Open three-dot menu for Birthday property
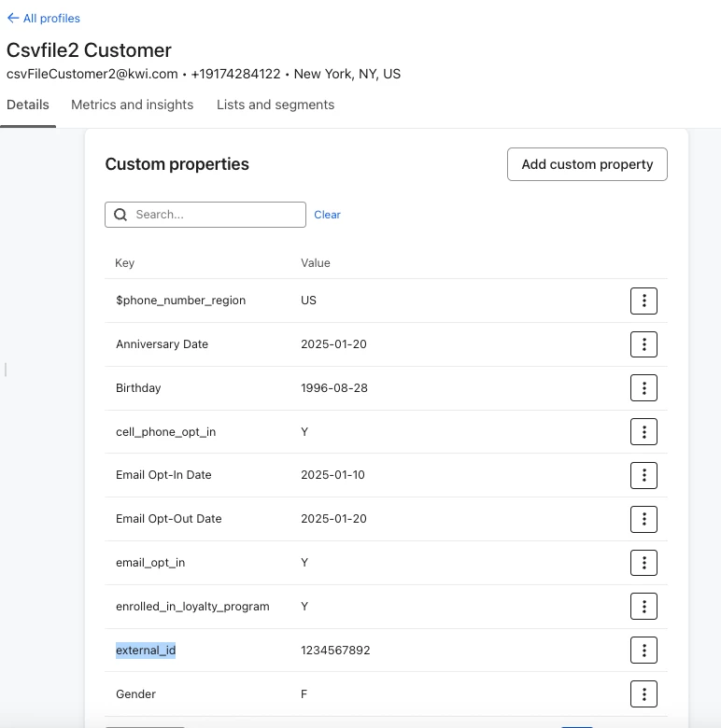Screen dimensions: 721x728 [x=643, y=388]
